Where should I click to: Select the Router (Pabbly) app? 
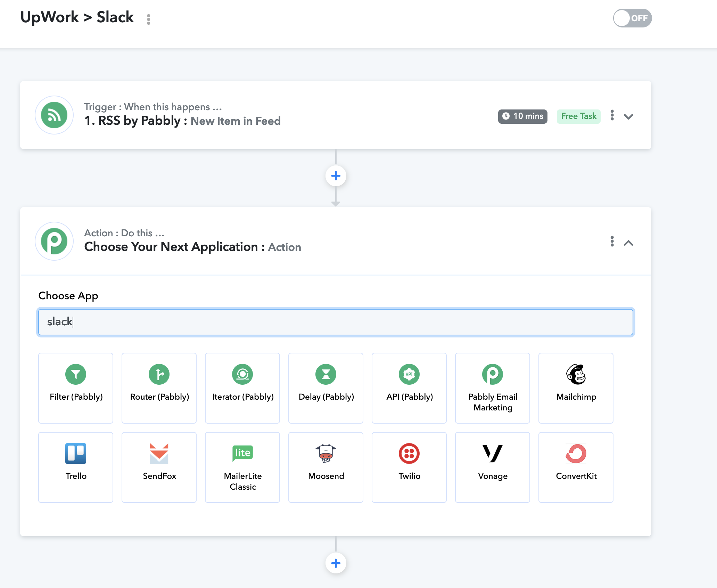click(159, 388)
